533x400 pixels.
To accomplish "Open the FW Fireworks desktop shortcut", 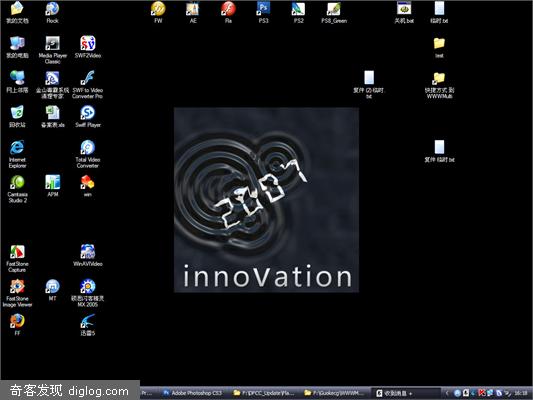I will coord(158,12).
